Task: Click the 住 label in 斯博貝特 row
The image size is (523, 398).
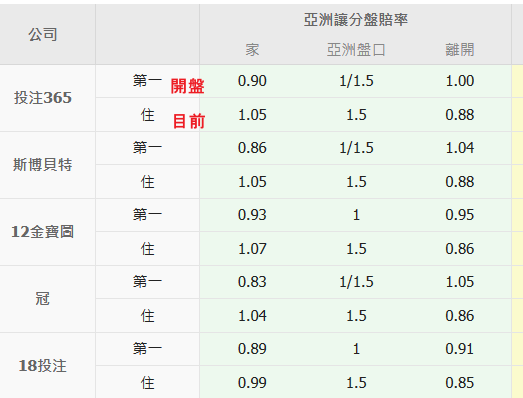Action: point(147,182)
